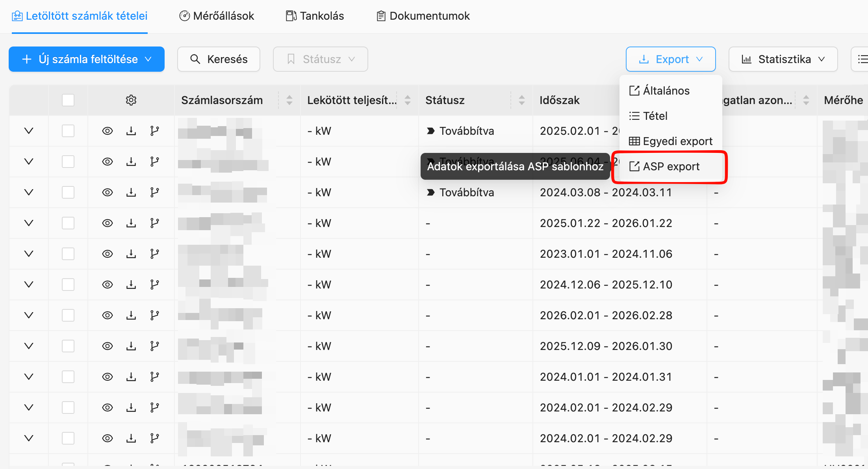Click branch icon in 2024.01.01 - 2024.01.31 row
This screenshot has width=868, height=469.
point(155,377)
